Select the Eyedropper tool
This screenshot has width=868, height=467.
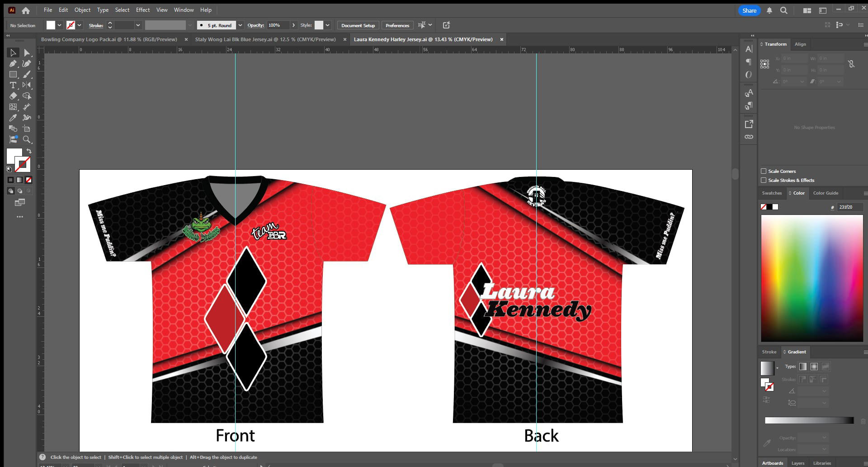[x=13, y=118]
